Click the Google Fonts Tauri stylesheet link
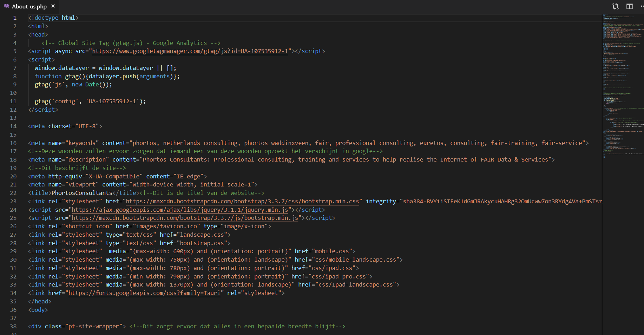644x335 pixels. coord(144,293)
